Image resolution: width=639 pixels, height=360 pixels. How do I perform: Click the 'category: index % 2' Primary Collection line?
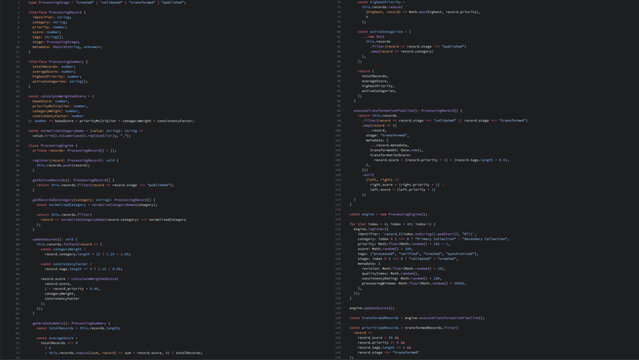tap(434, 239)
